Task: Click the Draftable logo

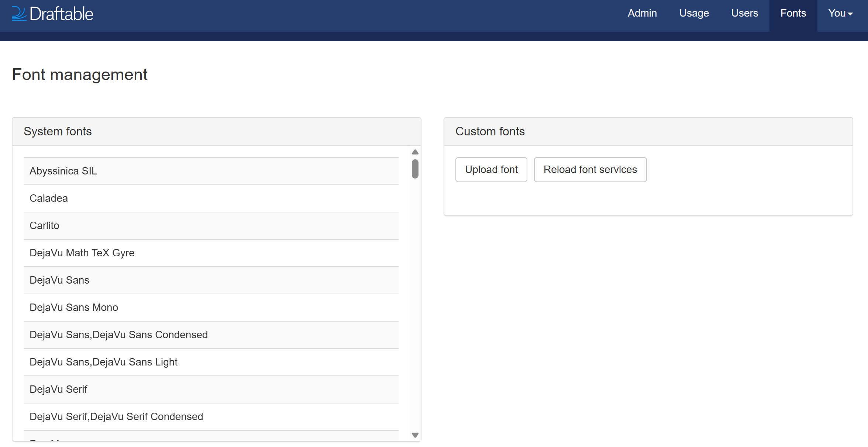Action: 52,14
